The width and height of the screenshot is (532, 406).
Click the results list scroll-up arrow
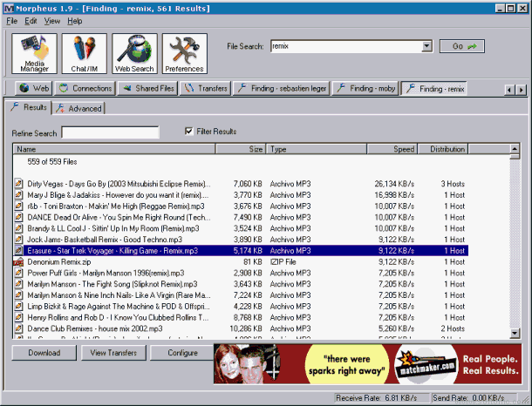coord(515,149)
